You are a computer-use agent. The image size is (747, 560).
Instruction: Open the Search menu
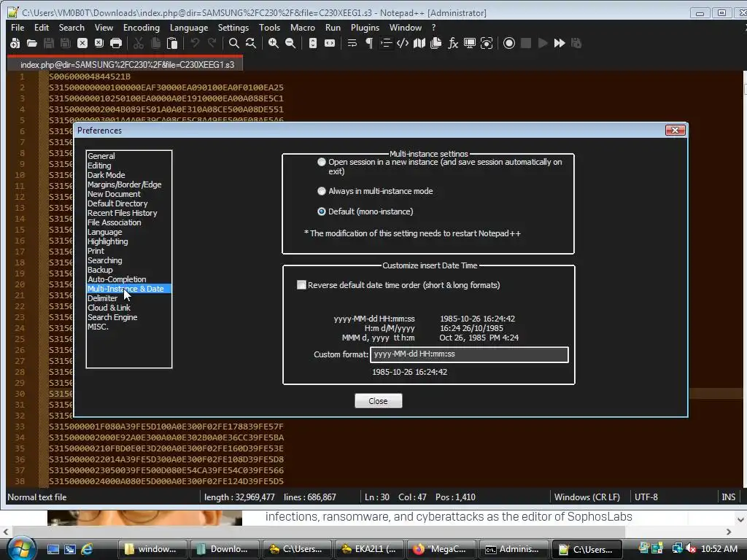pos(71,28)
